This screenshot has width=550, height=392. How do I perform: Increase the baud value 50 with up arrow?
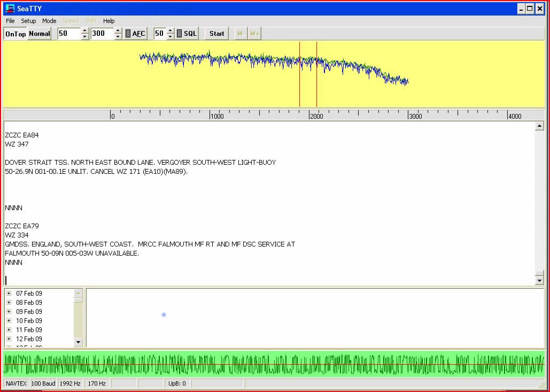pos(84,30)
